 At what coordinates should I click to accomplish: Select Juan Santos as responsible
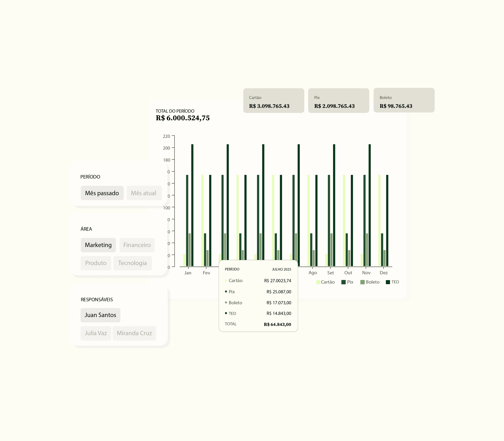click(x=100, y=315)
